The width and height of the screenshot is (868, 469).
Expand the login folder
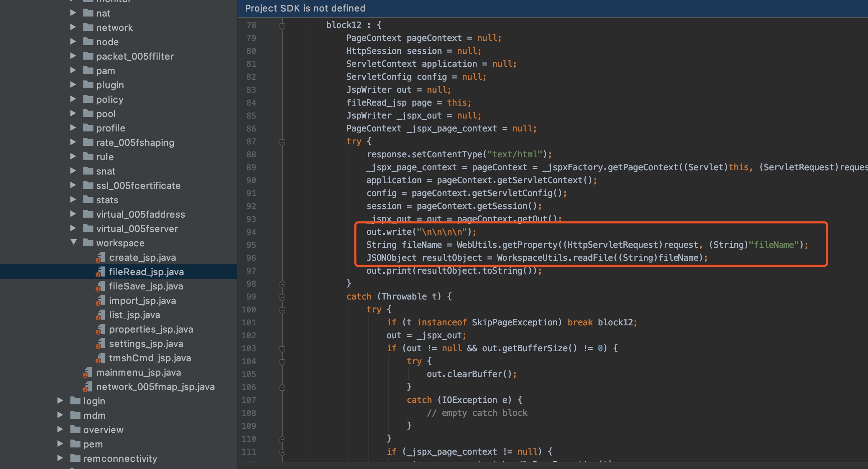point(60,400)
